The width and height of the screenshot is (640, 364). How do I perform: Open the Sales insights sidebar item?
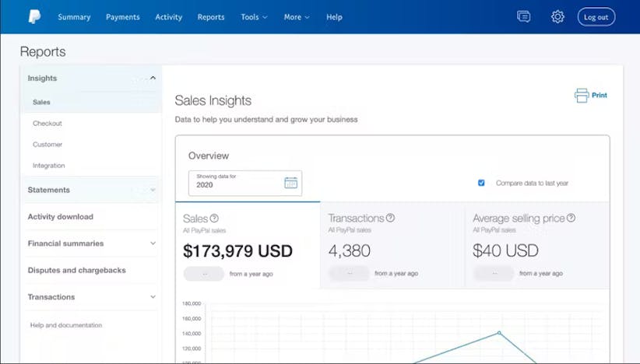coord(41,103)
